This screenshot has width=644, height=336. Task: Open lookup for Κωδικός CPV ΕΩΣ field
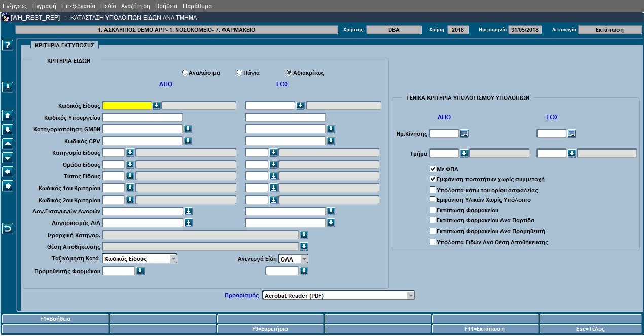tap(331, 141)
